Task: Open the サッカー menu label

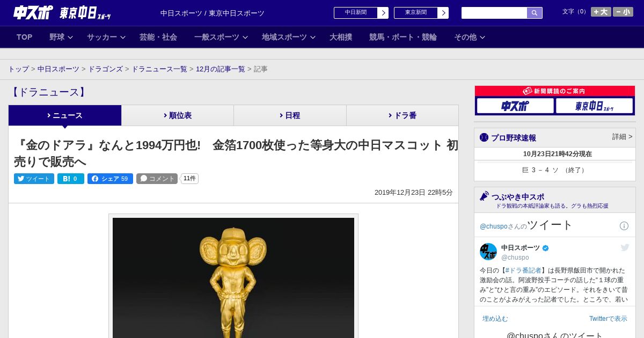Action: pos(102,37)
